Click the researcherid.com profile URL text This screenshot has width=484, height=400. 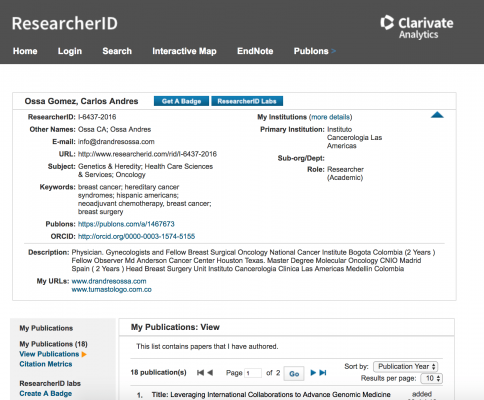point(147,154)
